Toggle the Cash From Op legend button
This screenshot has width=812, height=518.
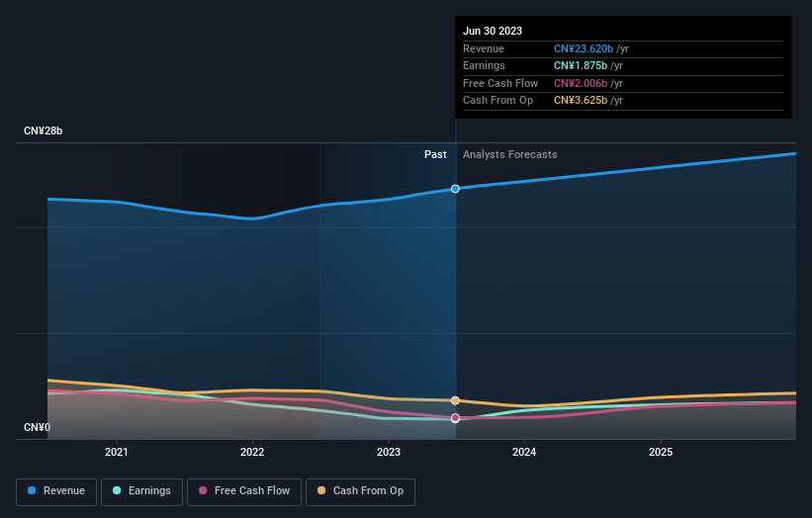click(x=360, y=491)
